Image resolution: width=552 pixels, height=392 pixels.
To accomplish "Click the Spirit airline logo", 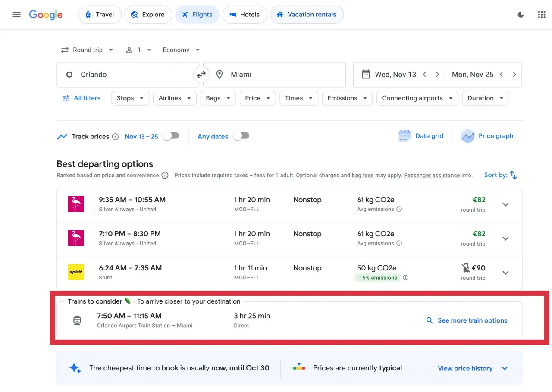I will [x=76, y=272].
